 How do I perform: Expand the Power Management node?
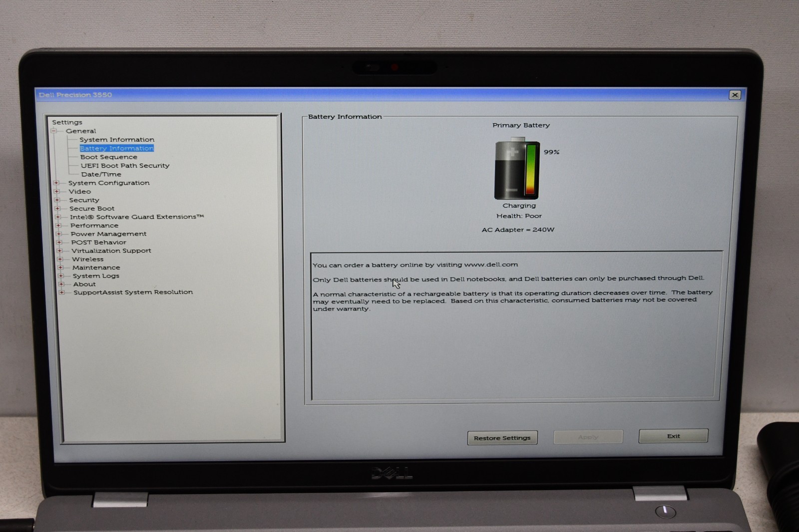pyautogui.click(x=59, y=234)
